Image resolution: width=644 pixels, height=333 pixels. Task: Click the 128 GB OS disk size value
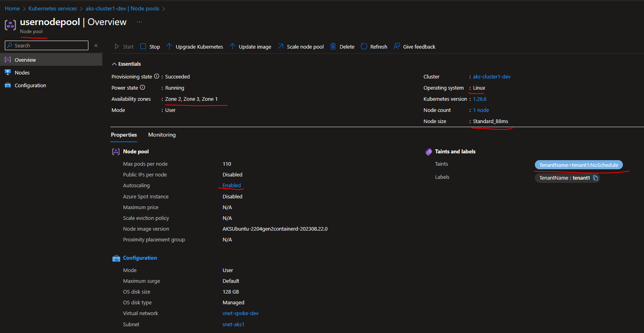pos(231,292)
